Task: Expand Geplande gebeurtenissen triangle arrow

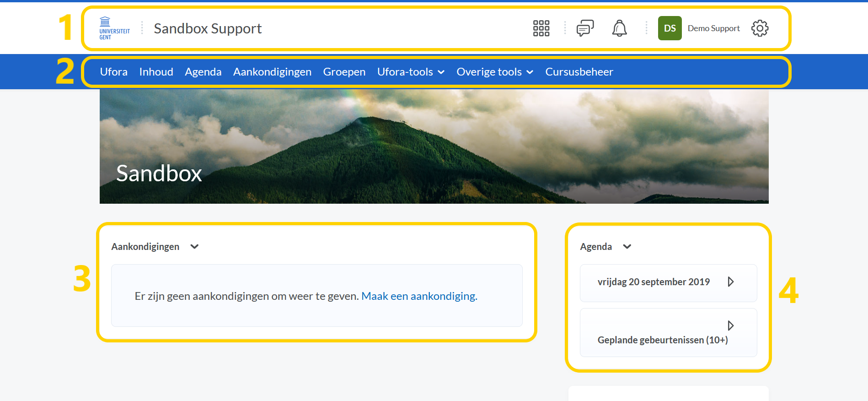Action: coord(730,325)
